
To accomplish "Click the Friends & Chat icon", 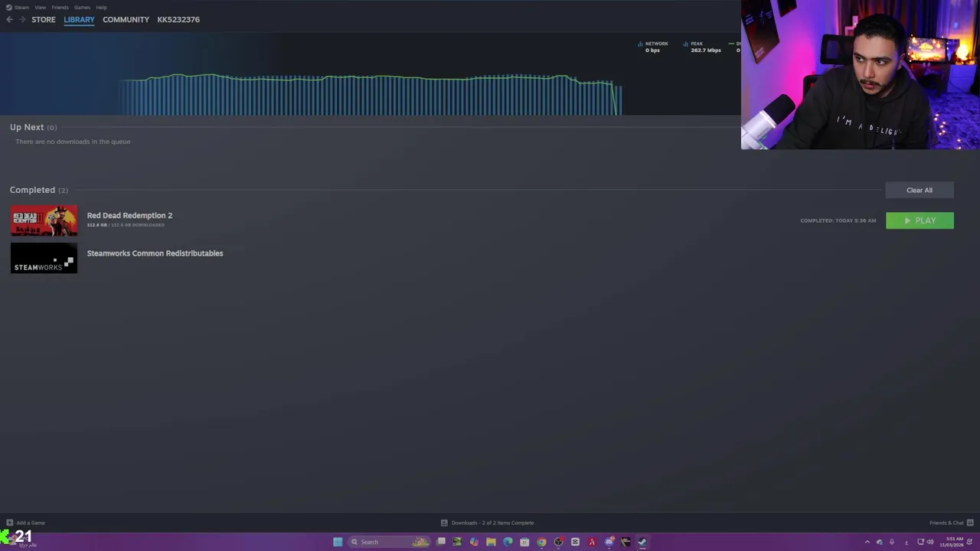I will click(x=970, y=523).
